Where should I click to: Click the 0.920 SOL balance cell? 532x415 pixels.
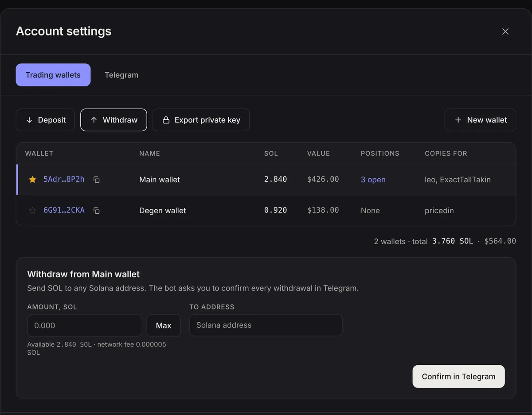tap(276, 211)
